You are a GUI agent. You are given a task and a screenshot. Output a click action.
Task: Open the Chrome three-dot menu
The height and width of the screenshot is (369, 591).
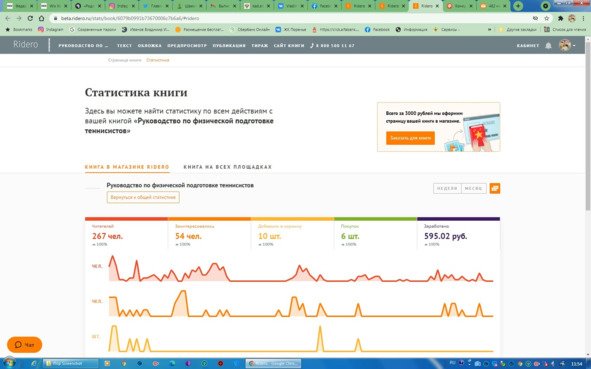tap(583, 18)
